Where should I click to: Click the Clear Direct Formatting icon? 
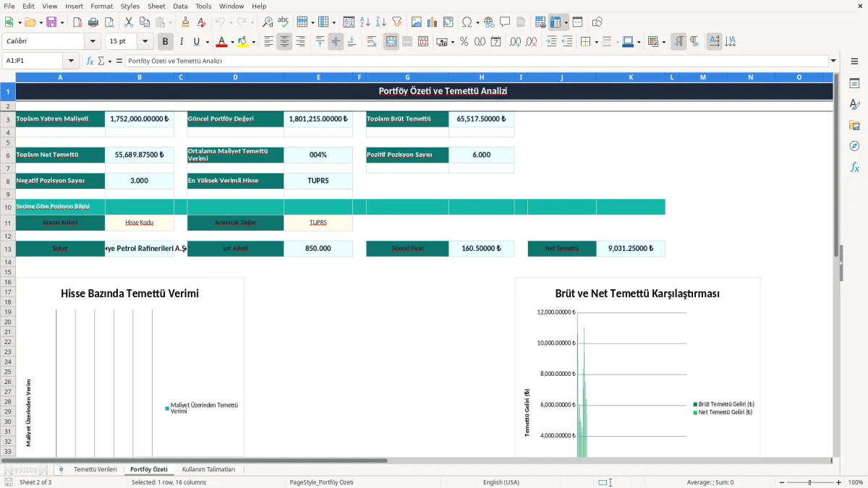click(x=201, y=22)
